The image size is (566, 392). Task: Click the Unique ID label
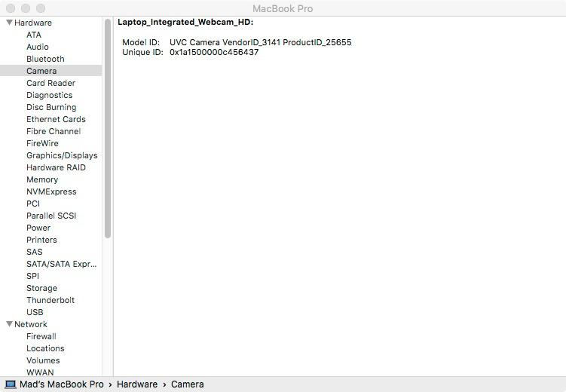[x=142, y=52]
